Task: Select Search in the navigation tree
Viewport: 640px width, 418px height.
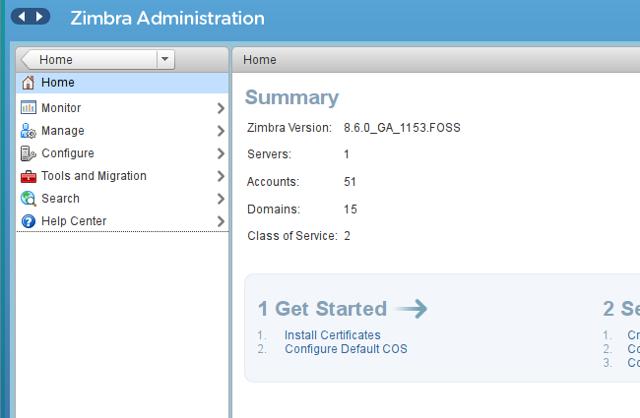Action: (x=60, y=199)
